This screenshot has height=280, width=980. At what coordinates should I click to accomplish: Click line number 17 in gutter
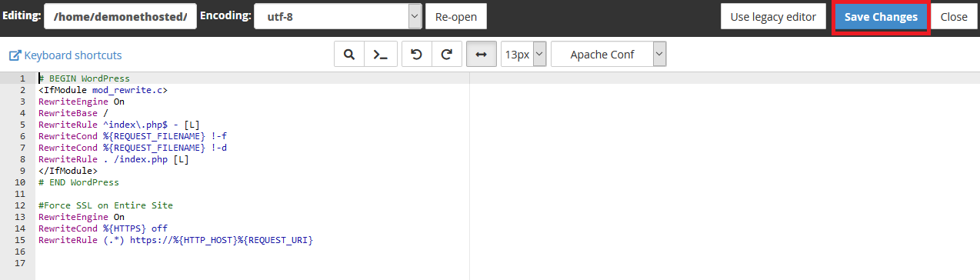(21, 263)
